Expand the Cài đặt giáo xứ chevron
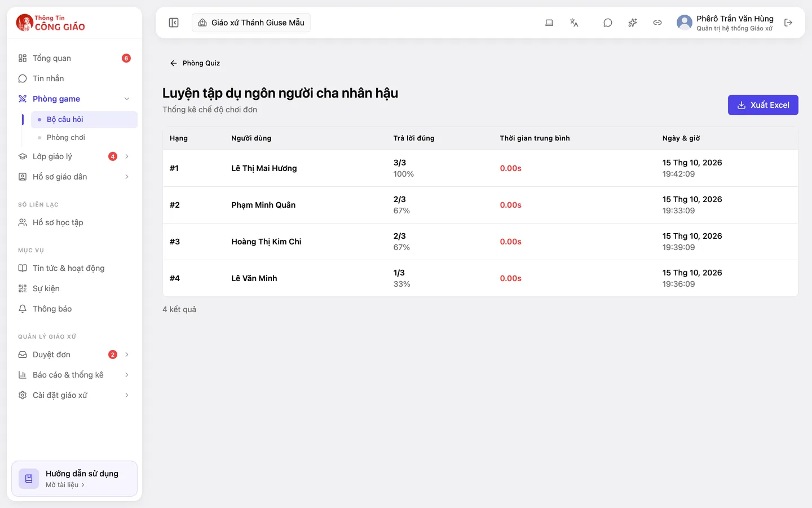812x508 pixels. 127,395
